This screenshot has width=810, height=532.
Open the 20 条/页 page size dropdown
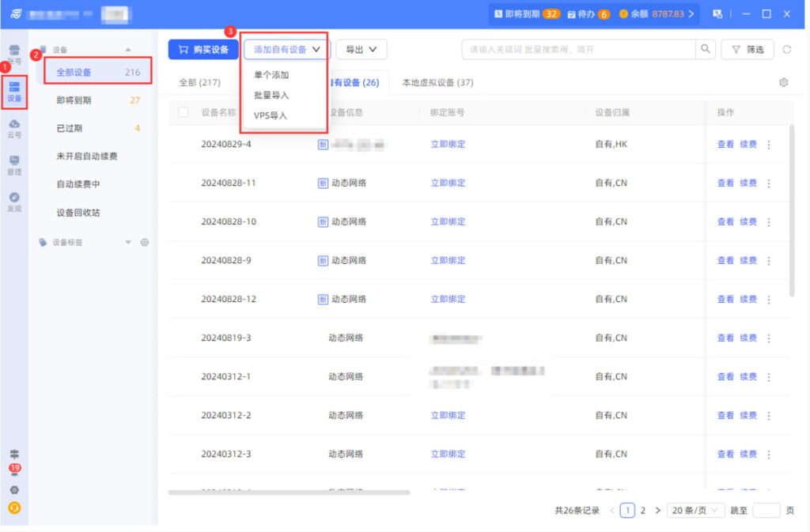tap(695, 511)
